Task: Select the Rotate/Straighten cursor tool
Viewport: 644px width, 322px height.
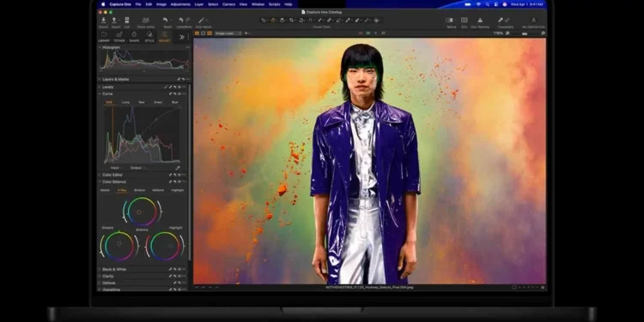Action: (301, 20)
